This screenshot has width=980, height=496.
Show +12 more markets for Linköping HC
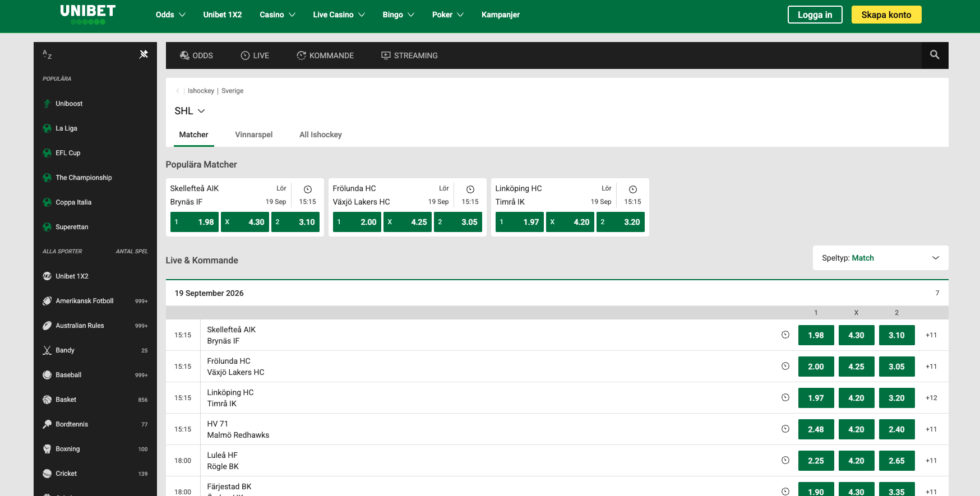point(931,398)
